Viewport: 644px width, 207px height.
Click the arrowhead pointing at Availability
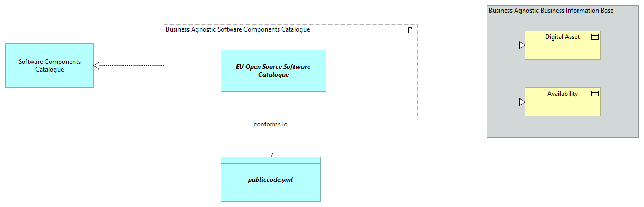tap(522, 102)
